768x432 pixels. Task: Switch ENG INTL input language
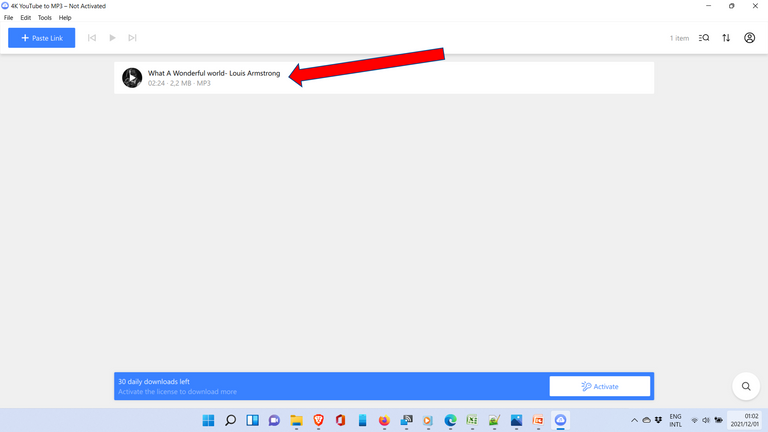[x=675, y=420]
